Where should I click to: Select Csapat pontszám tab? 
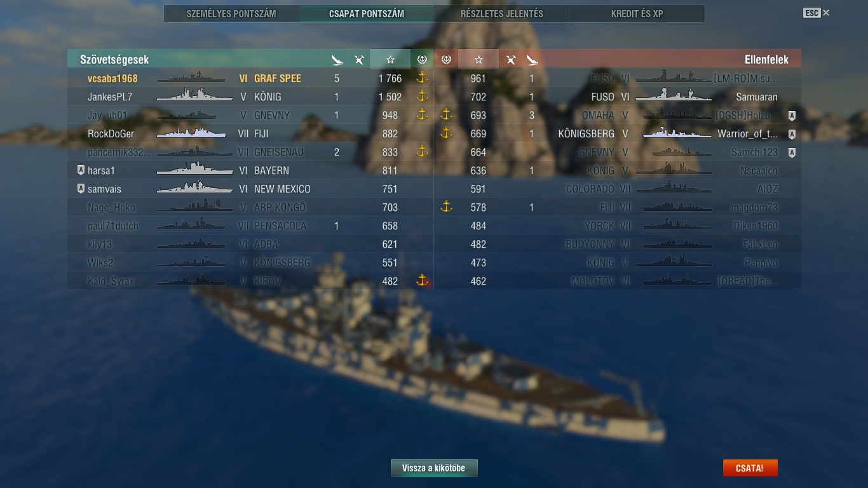(x=367, y=13)
